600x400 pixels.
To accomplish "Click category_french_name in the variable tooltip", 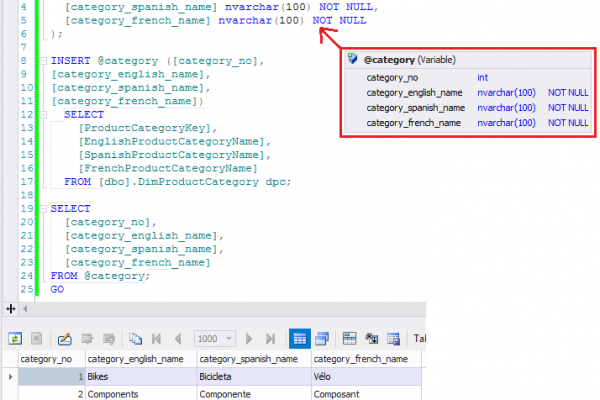I will point(414,123).
